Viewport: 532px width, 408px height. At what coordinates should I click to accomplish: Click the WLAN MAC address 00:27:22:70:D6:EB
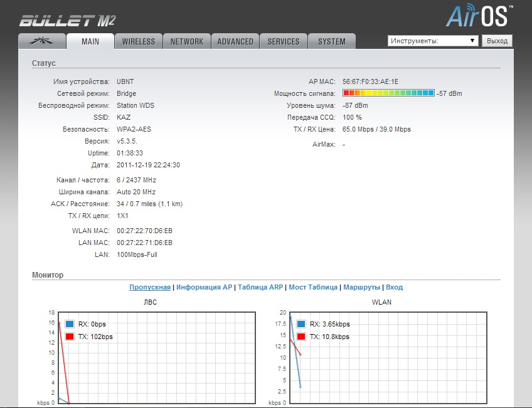pos(144,231)
